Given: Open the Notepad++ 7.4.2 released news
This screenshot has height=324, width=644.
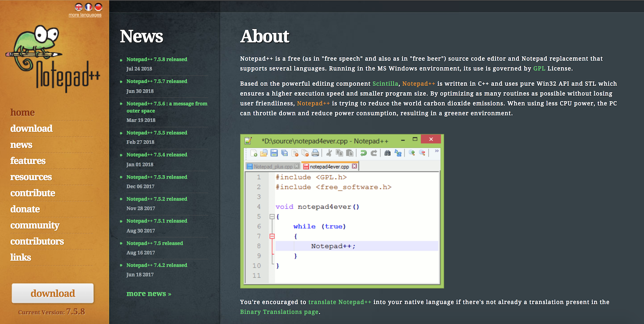Looking at the screenshot, I should [x=157, y=265].
